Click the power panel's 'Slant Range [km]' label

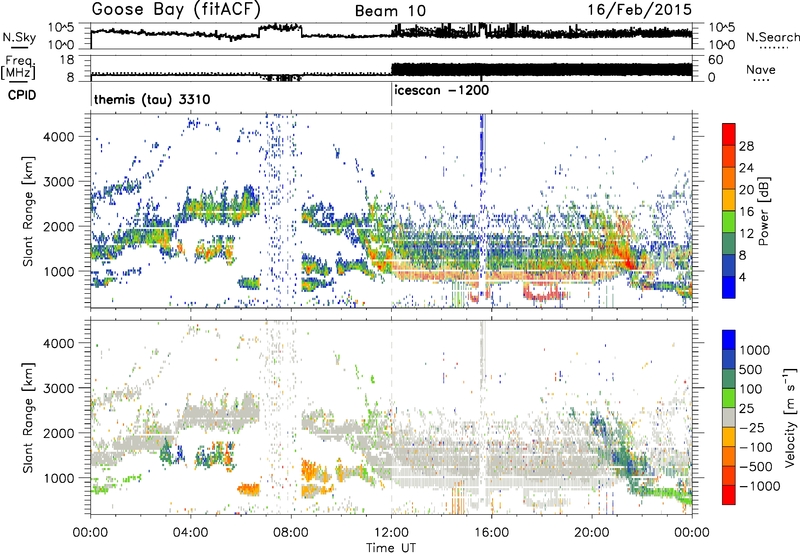click(x=28, y=211)
